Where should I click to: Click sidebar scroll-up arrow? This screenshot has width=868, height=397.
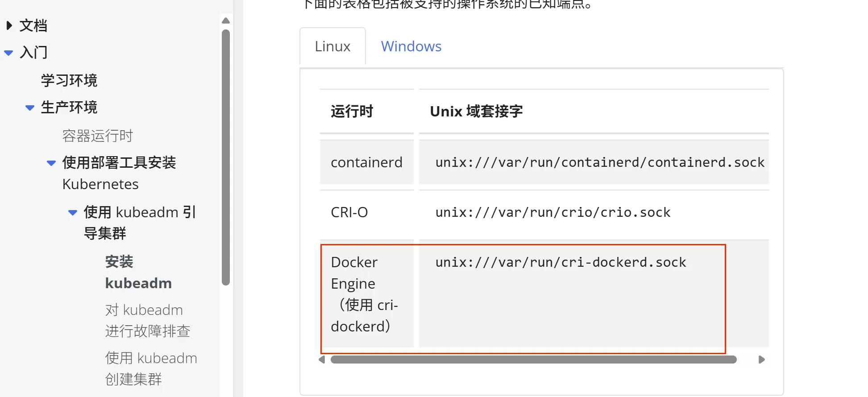[x=226, y=21]
